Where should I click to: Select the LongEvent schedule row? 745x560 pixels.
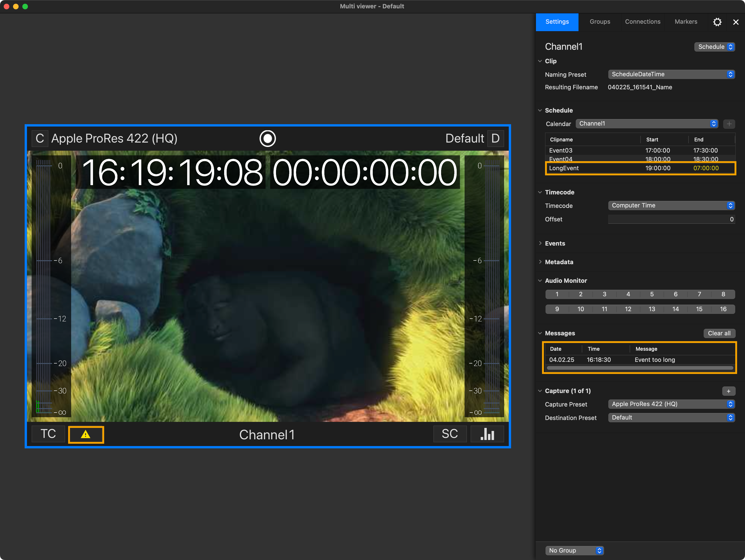tap(640, 168)
